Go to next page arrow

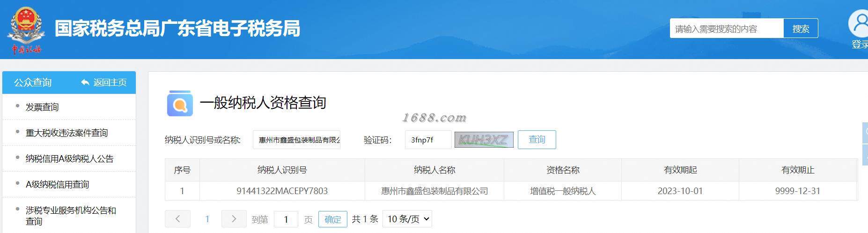tap(234, 219)
